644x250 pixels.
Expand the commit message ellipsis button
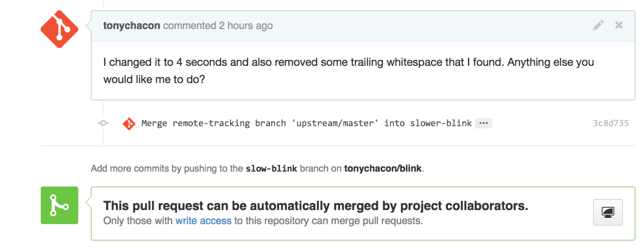tap(483, 123)
